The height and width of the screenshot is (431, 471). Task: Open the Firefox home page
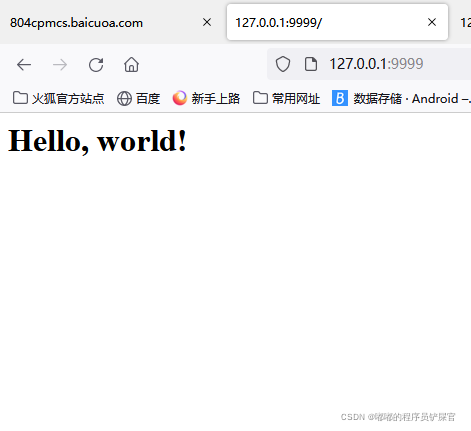point(132,65)
